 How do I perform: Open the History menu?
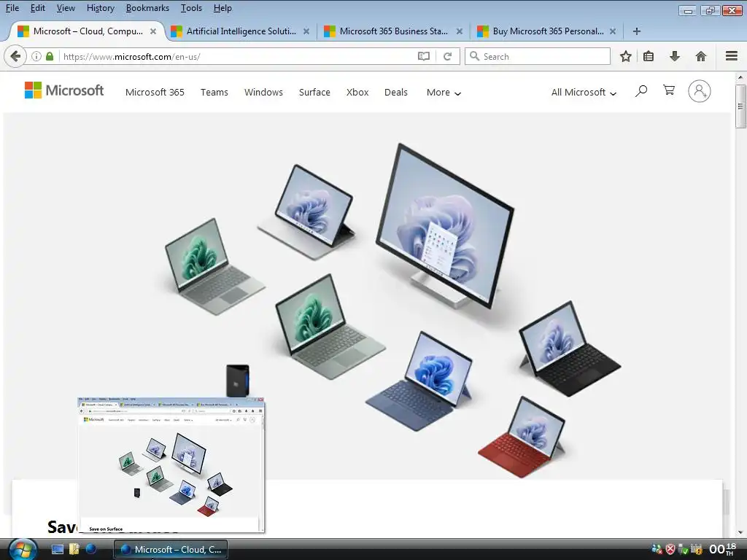click(x=101, y=8)
